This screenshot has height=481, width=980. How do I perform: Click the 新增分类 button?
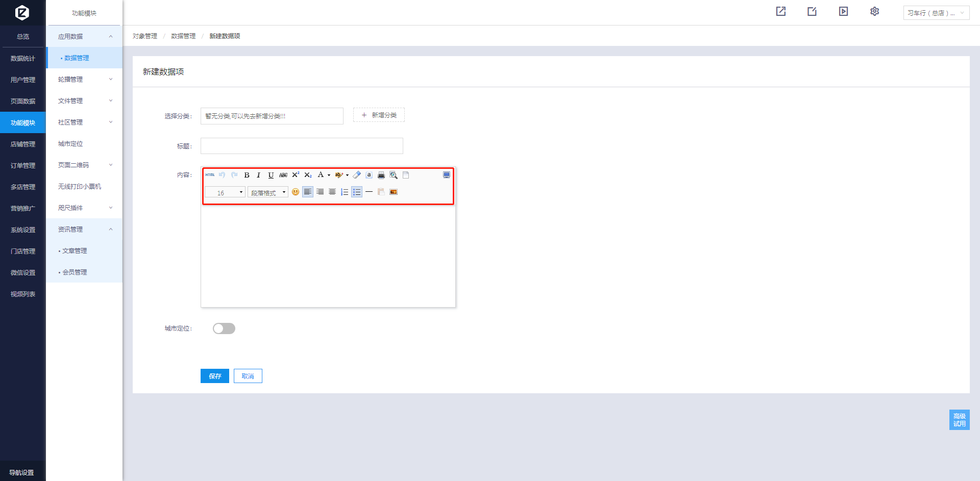point(379,115)
